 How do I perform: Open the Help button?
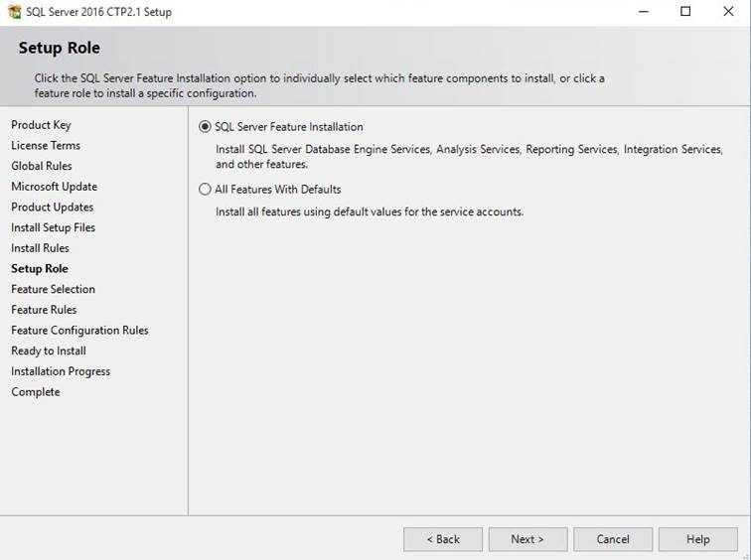[x=697, y=539]
